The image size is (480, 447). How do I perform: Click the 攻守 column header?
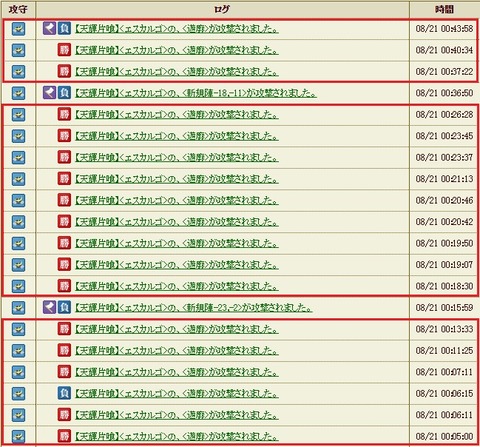tap(18, 9)
